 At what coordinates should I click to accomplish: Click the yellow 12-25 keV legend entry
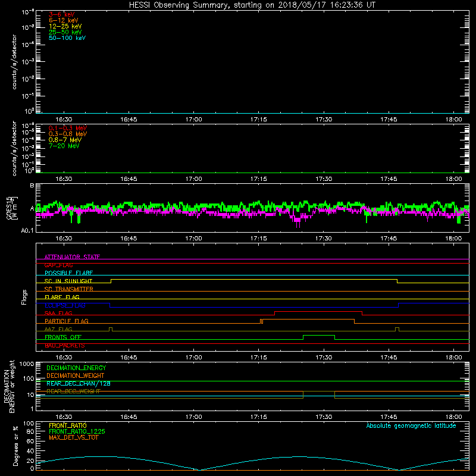65,26
